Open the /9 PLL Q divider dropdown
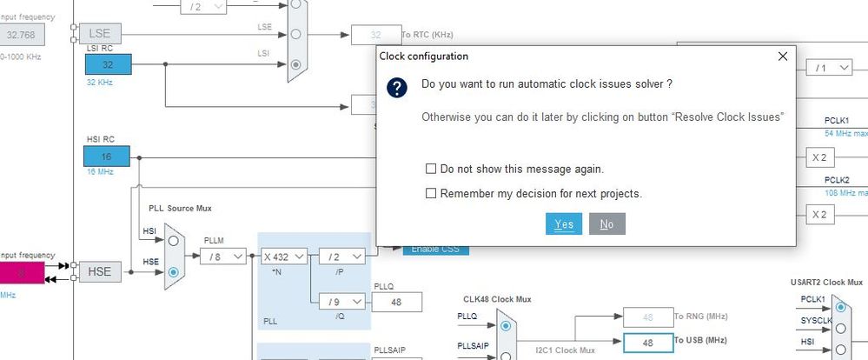The image size is (868, 360). point(342,302)
